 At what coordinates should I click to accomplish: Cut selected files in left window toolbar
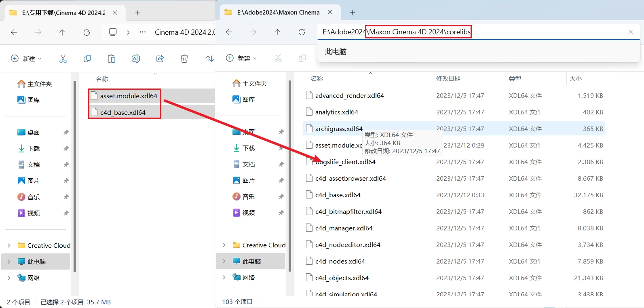tap(63, 59)
